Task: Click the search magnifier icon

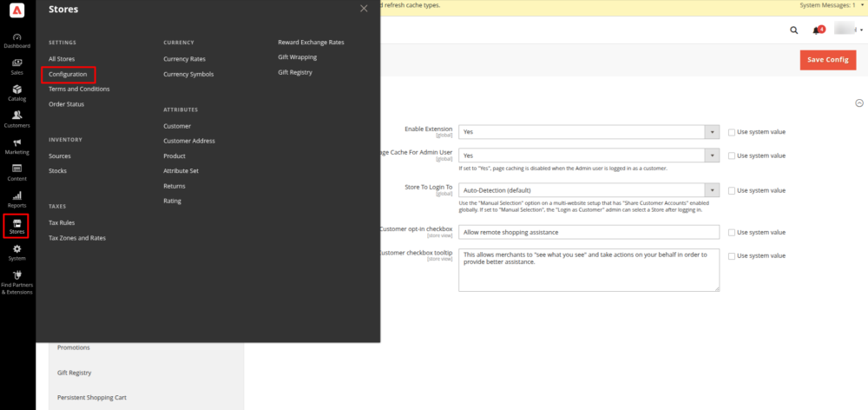Action: 793,30
